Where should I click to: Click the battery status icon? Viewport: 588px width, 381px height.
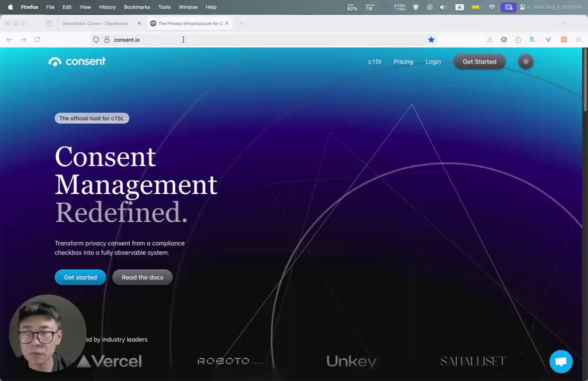click(x=476, y=7)
